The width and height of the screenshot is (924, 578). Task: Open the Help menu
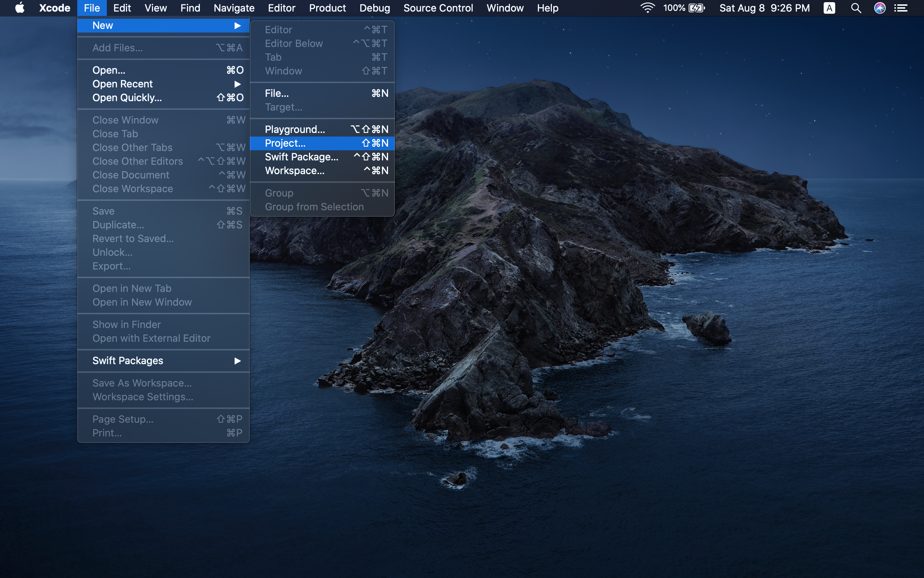(x=548, y=8)
